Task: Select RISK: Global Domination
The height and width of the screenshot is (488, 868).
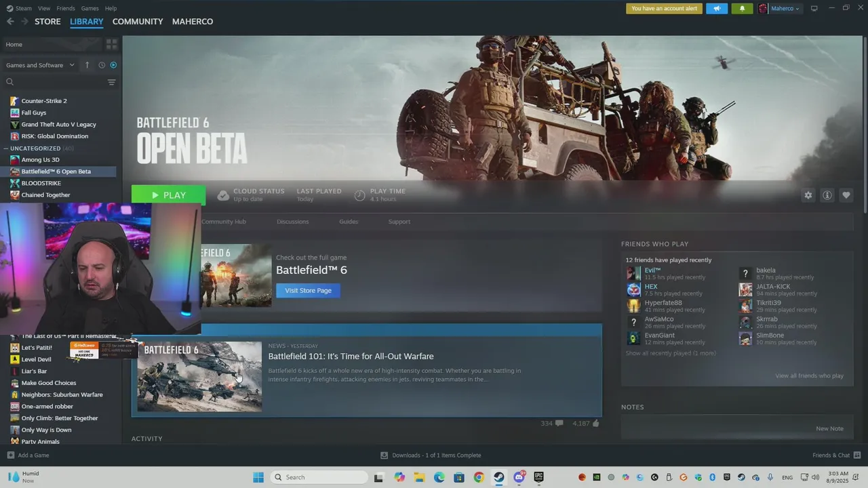Action: click(55, 136)
